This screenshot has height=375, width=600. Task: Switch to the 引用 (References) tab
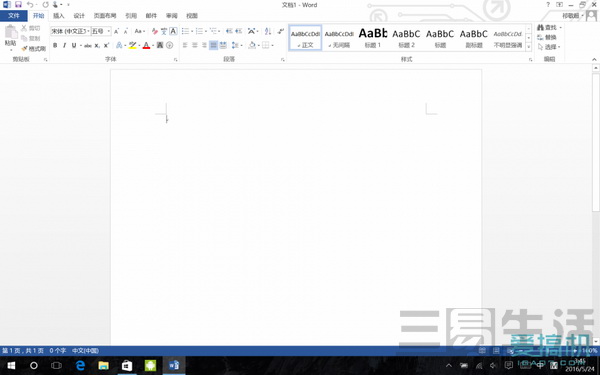131,16
